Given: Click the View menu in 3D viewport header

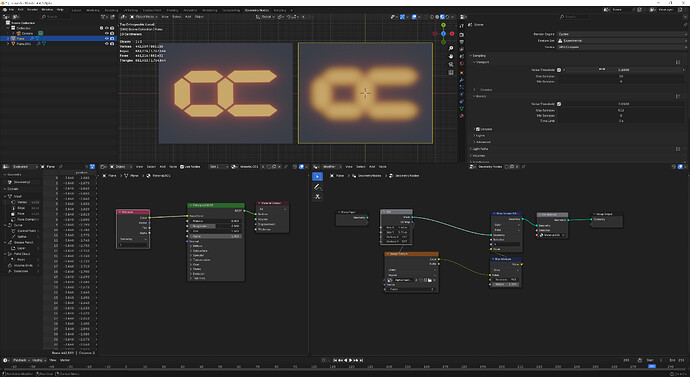Looking at the screenshot, I should tap(165, 17).
